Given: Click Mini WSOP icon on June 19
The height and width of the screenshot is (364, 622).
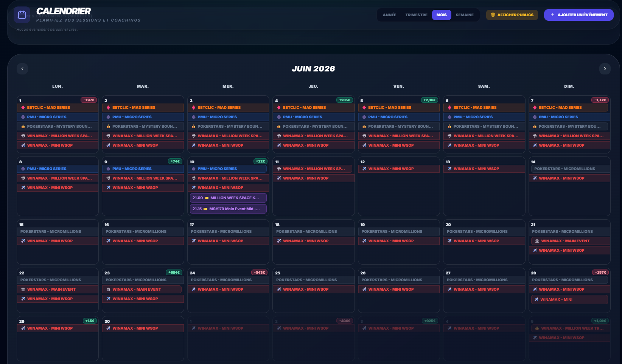Looking at the screenshot, I should tap(364, 241).
